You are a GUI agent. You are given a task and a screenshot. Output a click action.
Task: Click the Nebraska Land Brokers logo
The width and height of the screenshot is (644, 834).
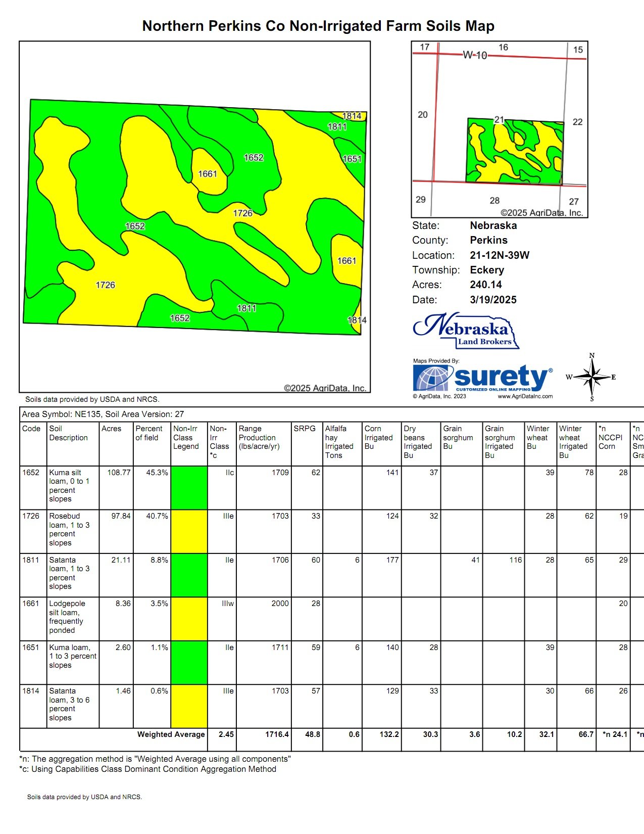(466, 331)
